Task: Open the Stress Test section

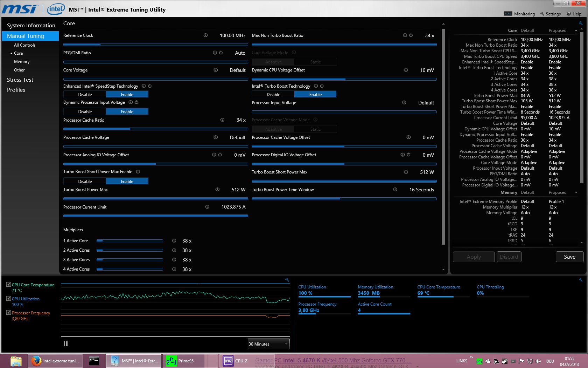Action: click(20, 80)
